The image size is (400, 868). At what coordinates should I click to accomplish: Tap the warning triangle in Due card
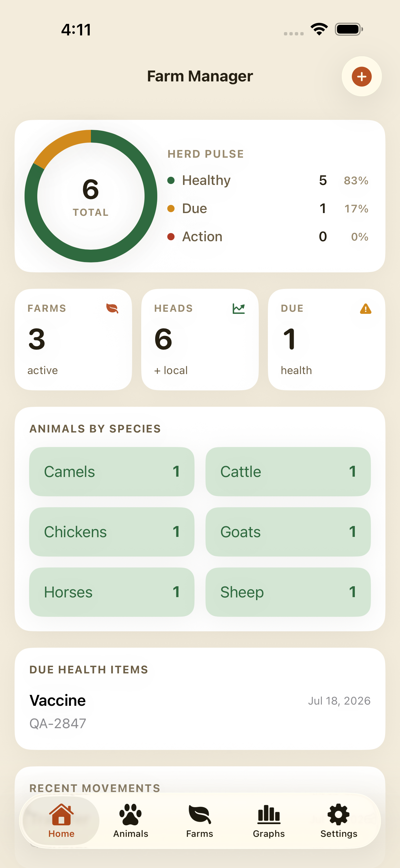click(x=365, y=308)
